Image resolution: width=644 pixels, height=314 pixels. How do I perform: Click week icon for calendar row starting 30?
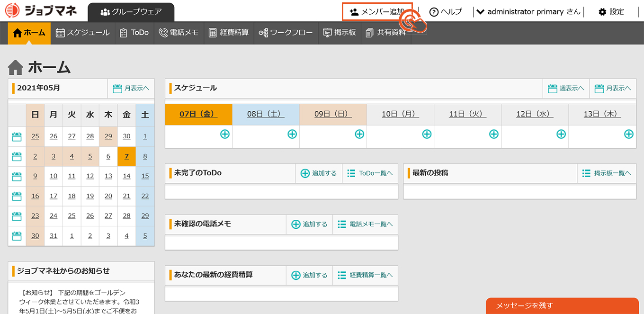click(x=17, y=236)
